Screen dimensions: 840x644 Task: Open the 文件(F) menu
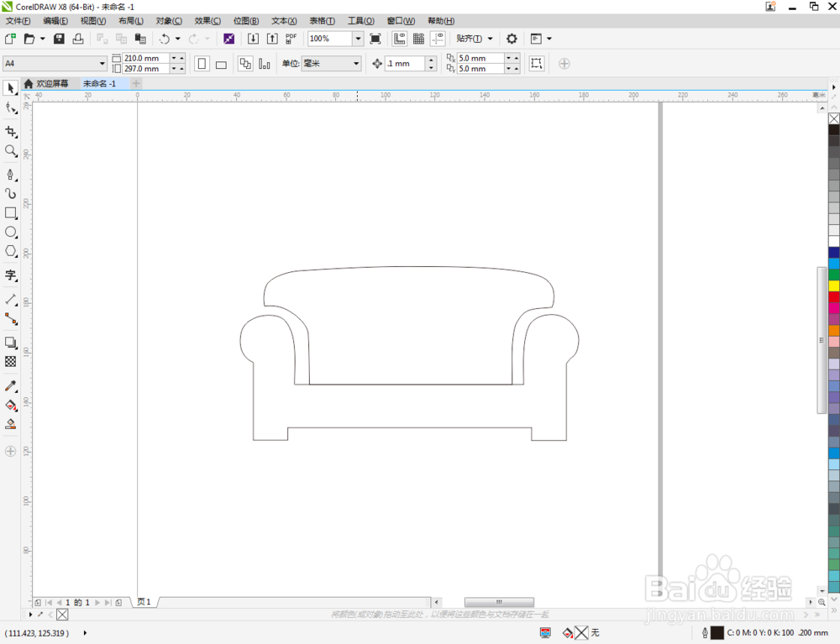coord(18,21)
